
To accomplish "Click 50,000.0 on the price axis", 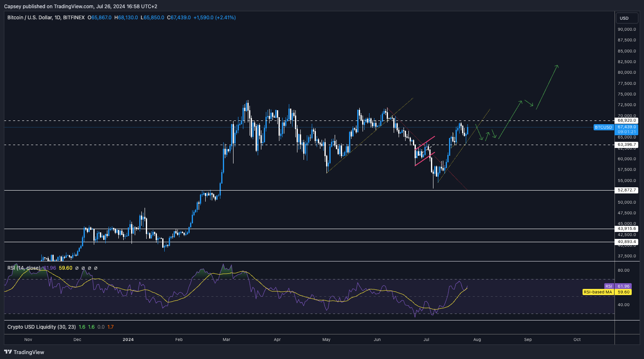I will click(x=627, y=202).
